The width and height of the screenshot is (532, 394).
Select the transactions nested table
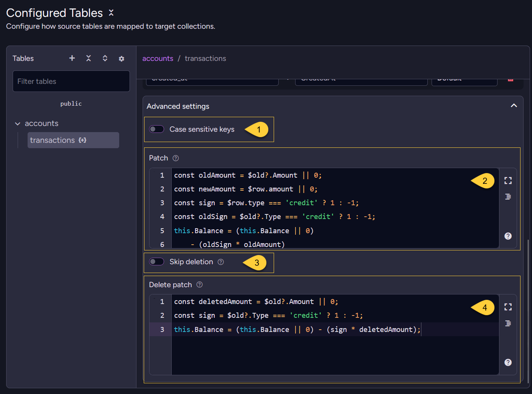click(x=73, y=140)
